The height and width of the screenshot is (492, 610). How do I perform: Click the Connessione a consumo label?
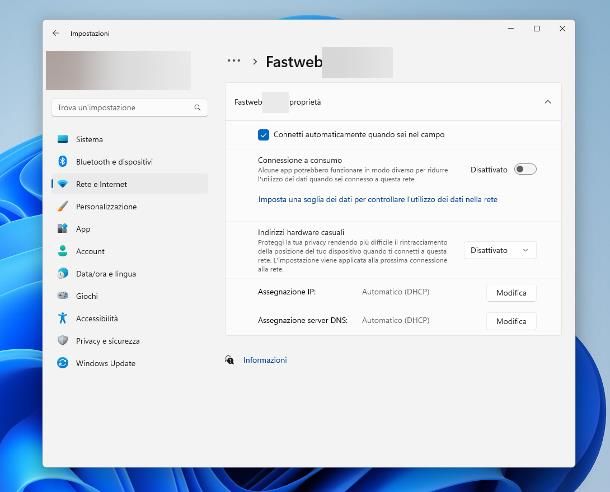click(x=300, y=160)
